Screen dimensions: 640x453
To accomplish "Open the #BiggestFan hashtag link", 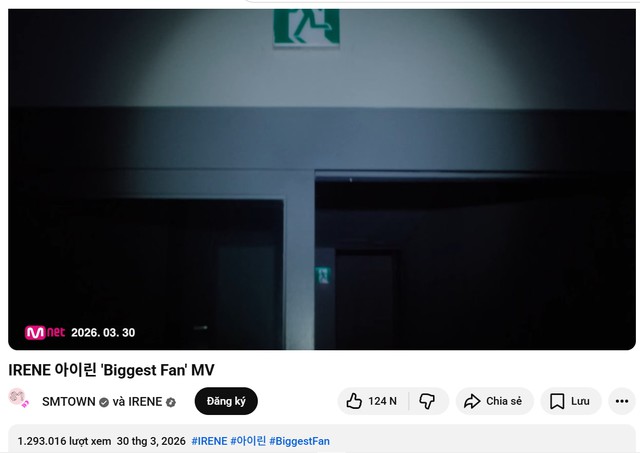I will click(x=300, y=441).
